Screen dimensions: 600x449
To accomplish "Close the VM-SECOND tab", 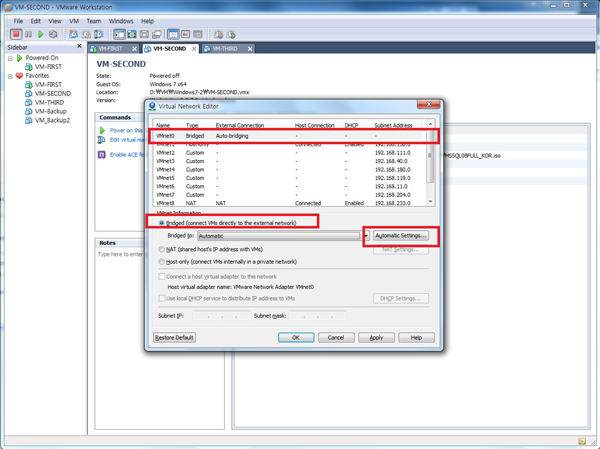I will pyautogui.click(x=194, y=49).
